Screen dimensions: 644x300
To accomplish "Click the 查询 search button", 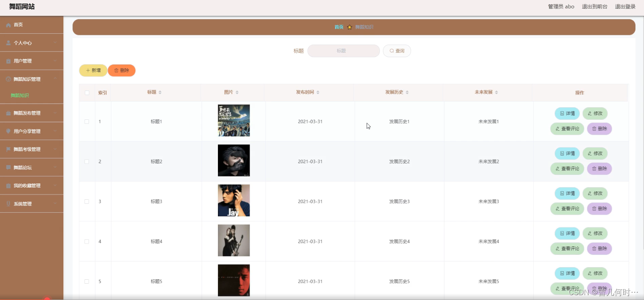I will [x=397, y=51].
